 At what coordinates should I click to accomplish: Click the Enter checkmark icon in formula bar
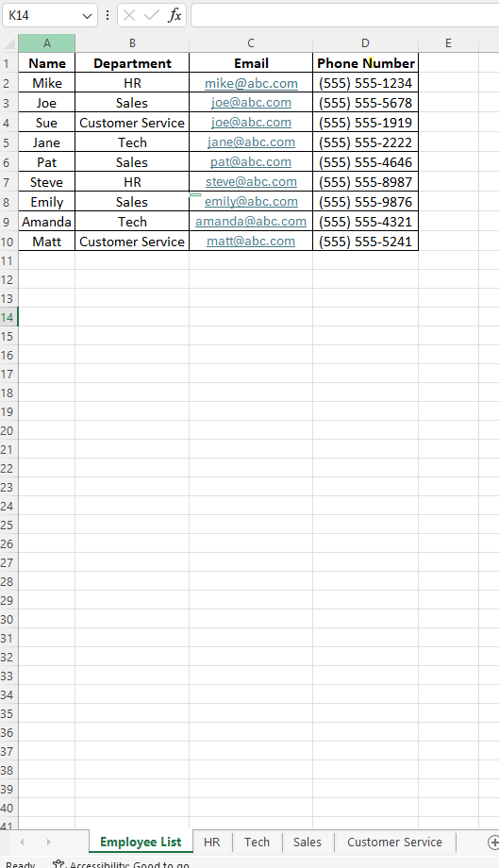click(152, 15)
